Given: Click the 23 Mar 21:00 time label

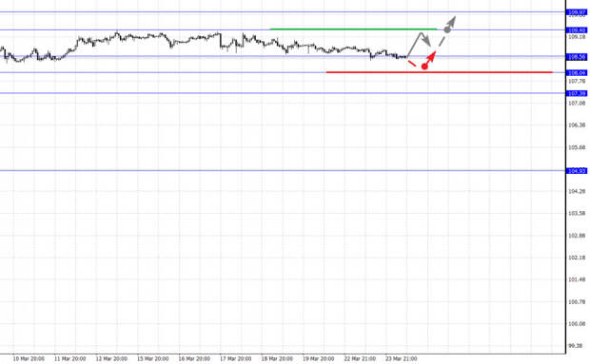Looking at the screenshot, I should click(x=402, y=358).
